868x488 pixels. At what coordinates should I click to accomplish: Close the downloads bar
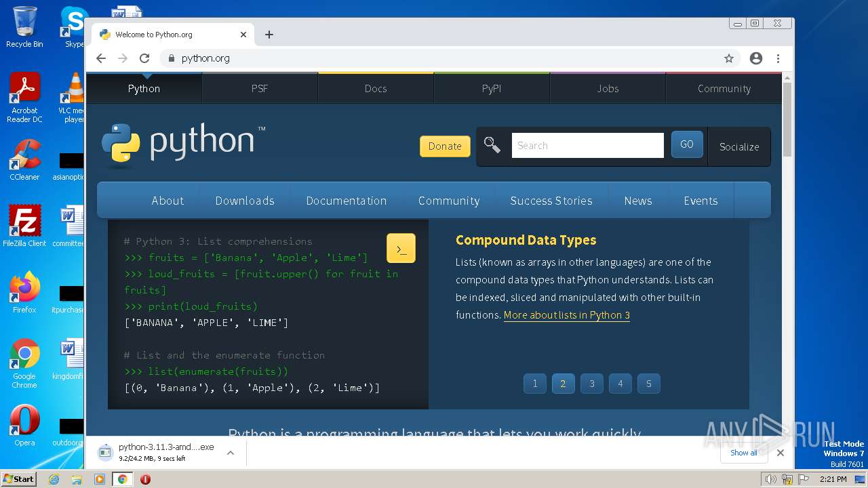pyautogui.click(x=781, y=453)
